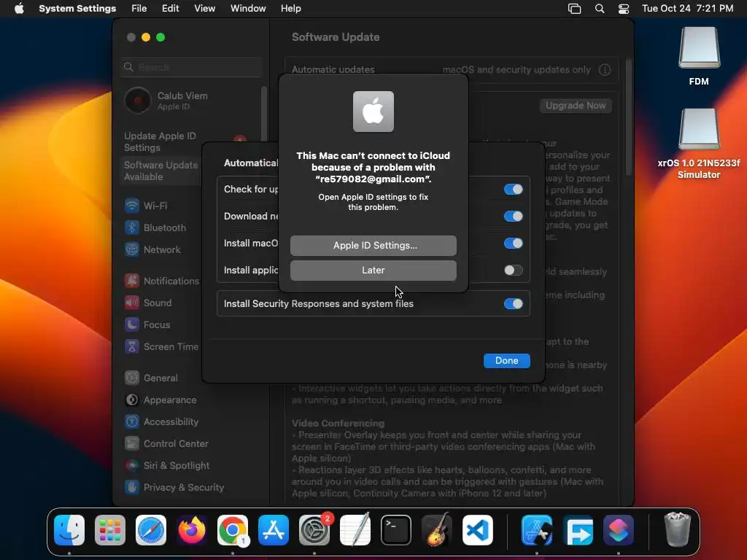747x560 pixels.
Task: Click the sidebar Search field
Action: coord(192,67)
